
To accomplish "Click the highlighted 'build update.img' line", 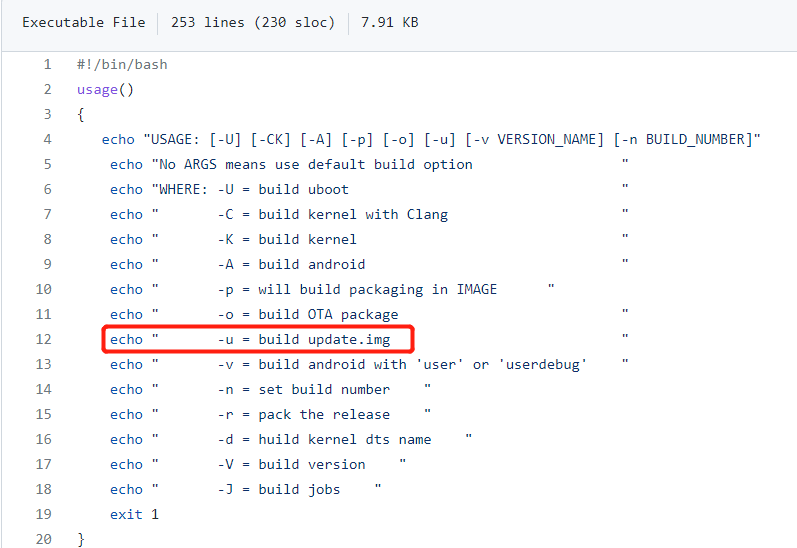I will pyautogui.click(x=258, y=339).
